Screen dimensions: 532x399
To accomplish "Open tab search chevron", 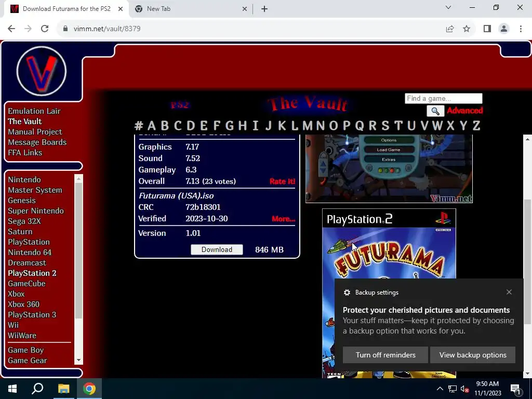I will point(448,7).
